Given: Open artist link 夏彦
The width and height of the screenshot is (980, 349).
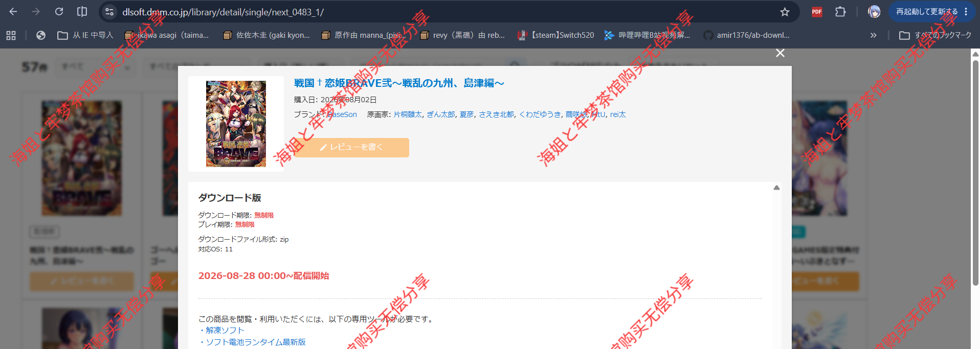Looking at the screenshot, I should click(466, 114).
